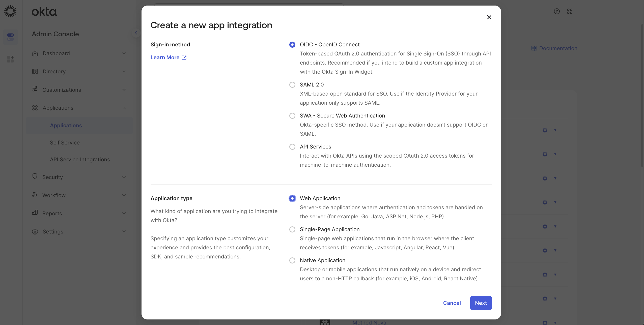The height and width of the screenshot is (325, 644).
Task: Choose the Single-Page Application radio option
Action: [x=292, y=229]
